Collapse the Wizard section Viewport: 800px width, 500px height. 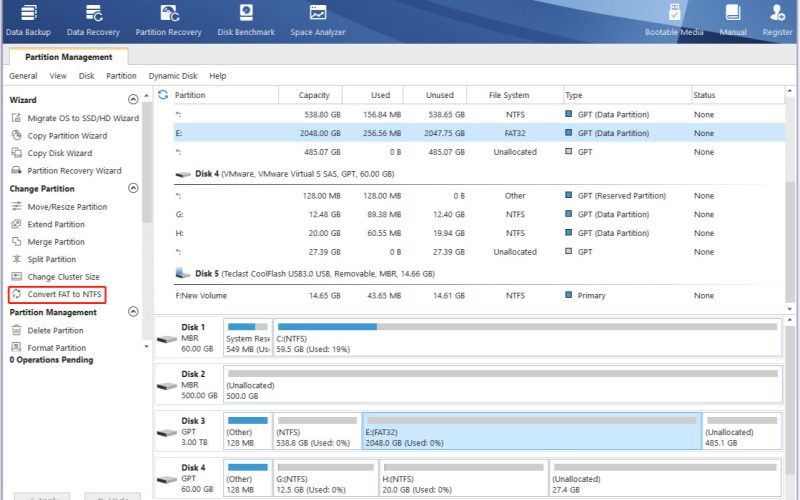point(134,100)
